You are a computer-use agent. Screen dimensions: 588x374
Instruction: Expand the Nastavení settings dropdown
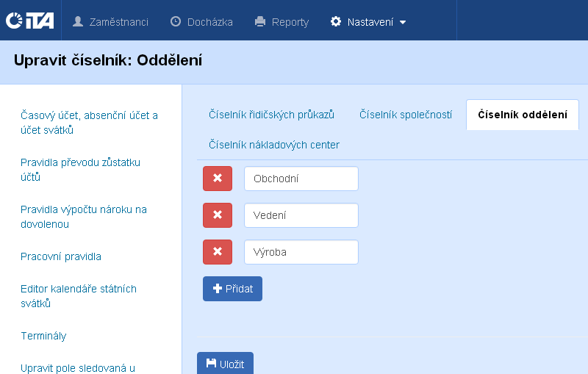[x=368, y=22]
